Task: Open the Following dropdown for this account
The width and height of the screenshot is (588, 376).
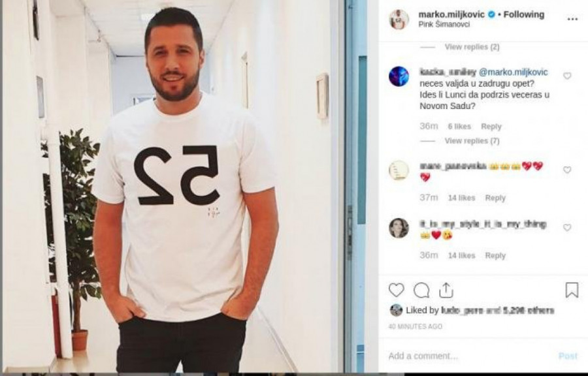Action: pos(523,14)
